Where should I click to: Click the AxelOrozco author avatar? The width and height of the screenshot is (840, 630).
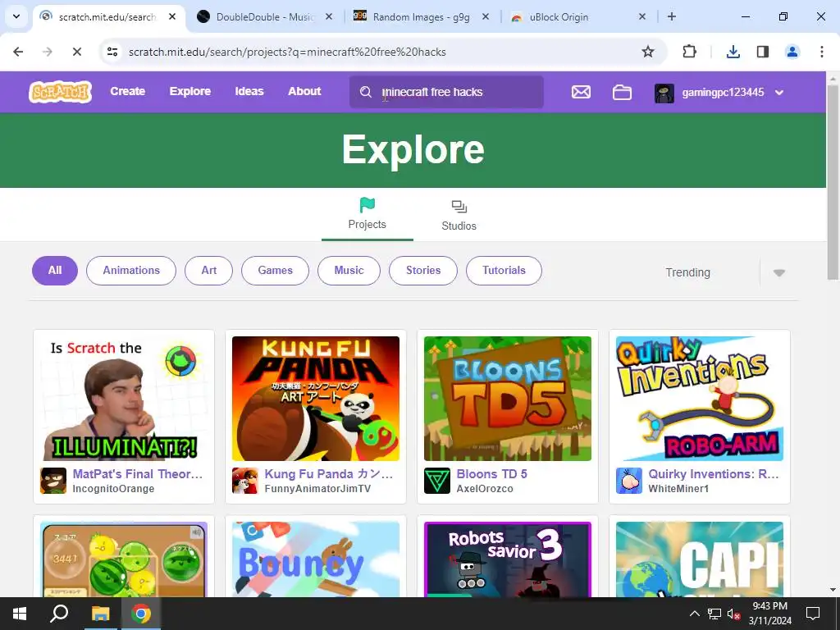(x=437, y=481)
